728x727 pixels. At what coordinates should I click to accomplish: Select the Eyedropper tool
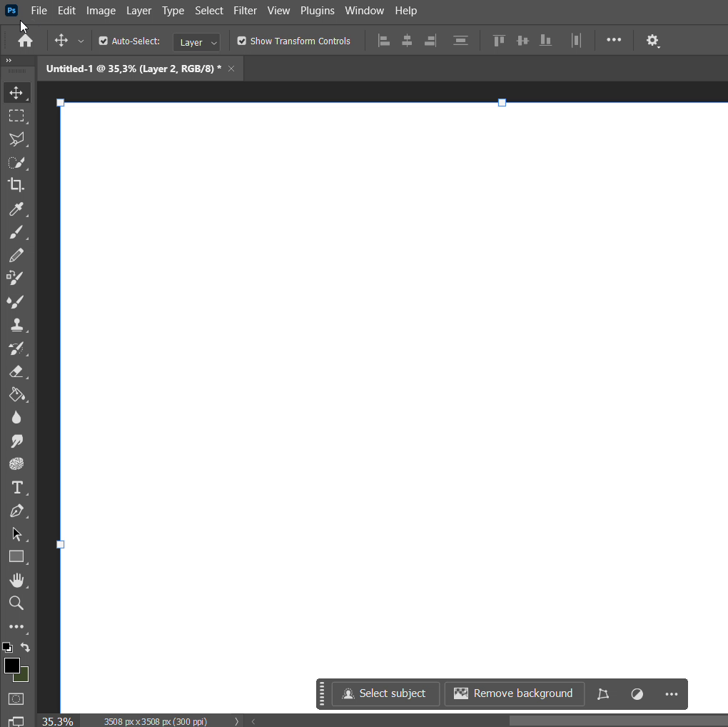pos(16,209)
